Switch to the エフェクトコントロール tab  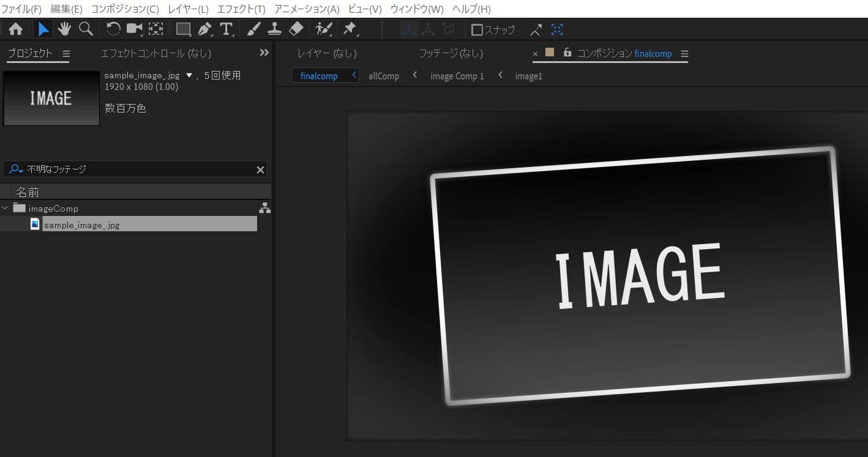(155, 53)
